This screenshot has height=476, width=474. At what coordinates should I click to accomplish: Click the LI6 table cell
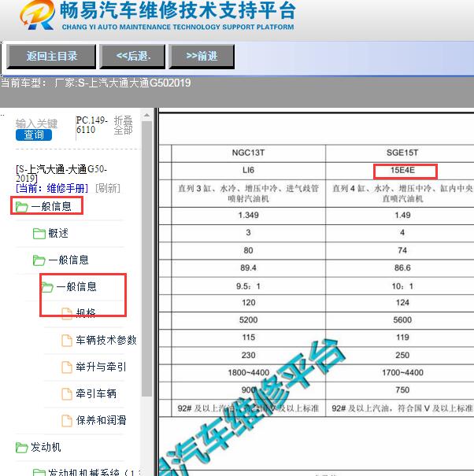[248, 170]
